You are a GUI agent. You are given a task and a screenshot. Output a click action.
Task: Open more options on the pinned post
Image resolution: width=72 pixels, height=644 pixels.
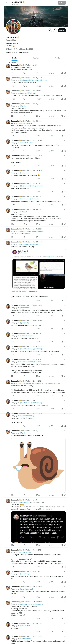pos(65,65)
